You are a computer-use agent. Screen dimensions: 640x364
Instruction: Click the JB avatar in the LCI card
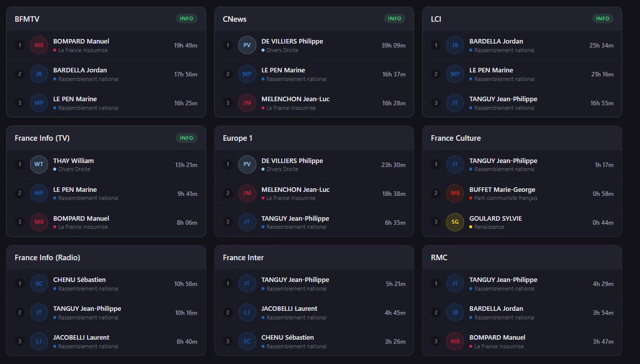click(x=455, y=45)
